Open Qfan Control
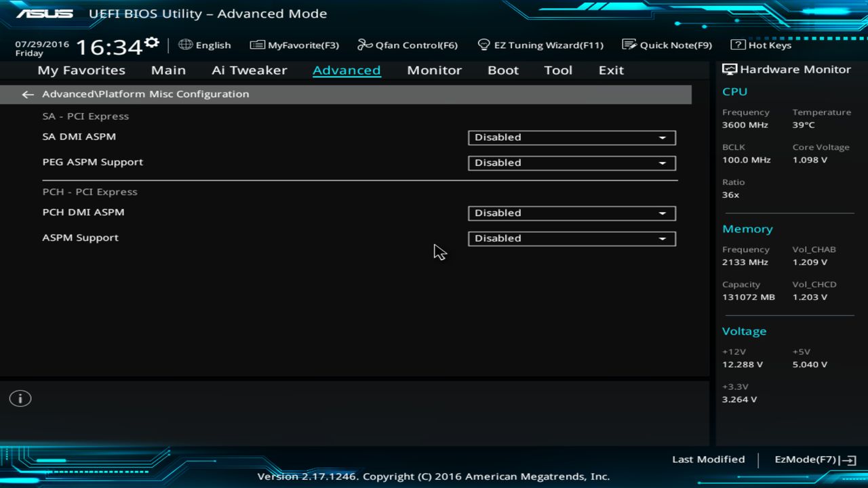The image size is (868, 488). click(x=407, y=45)
